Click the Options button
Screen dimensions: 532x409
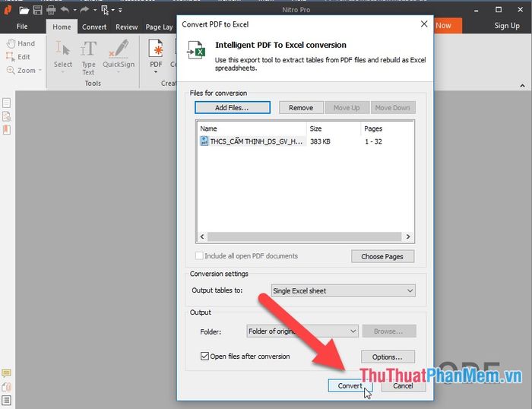[388, 357]
